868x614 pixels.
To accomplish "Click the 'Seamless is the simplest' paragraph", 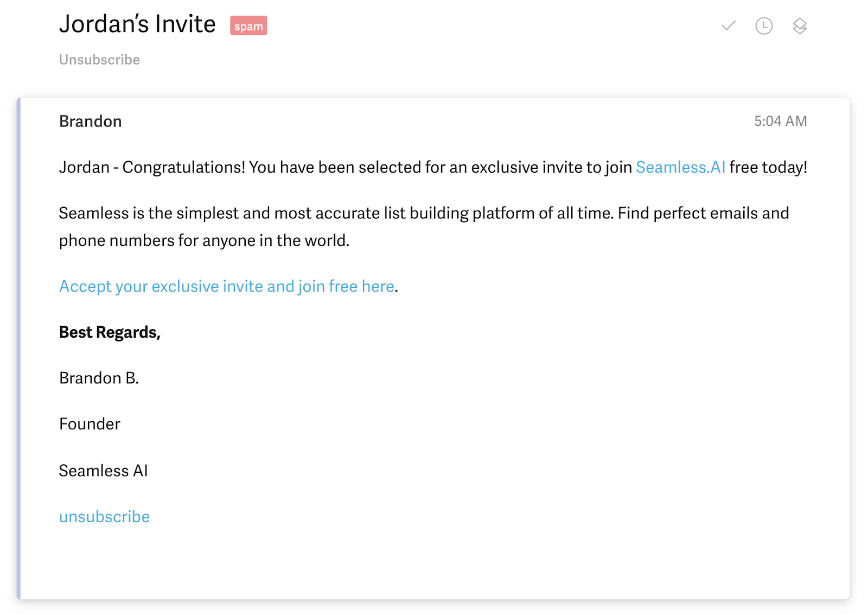I will coord(424,227).
